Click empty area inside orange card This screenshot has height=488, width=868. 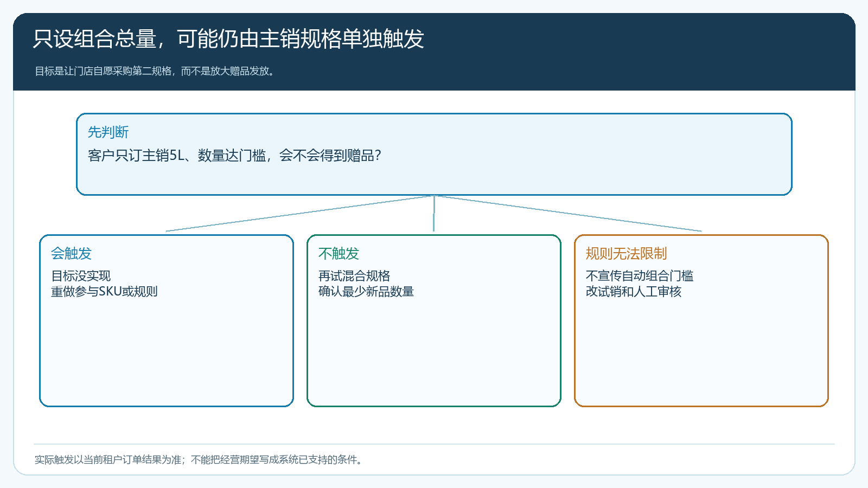tap(701, 352)
